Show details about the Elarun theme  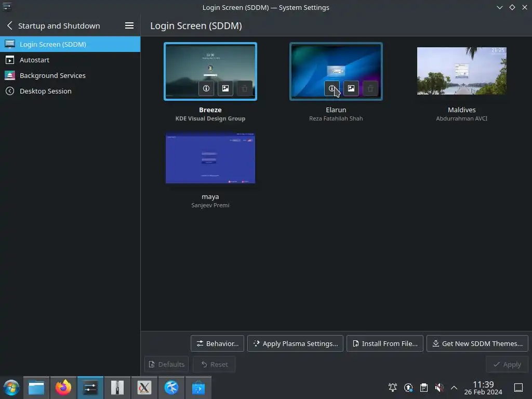[332, 88]
